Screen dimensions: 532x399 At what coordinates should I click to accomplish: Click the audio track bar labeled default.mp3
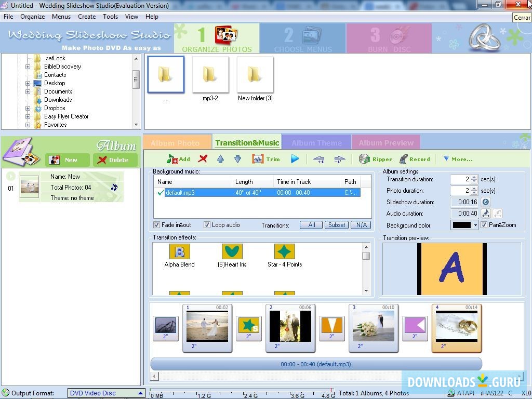point(316,364)
